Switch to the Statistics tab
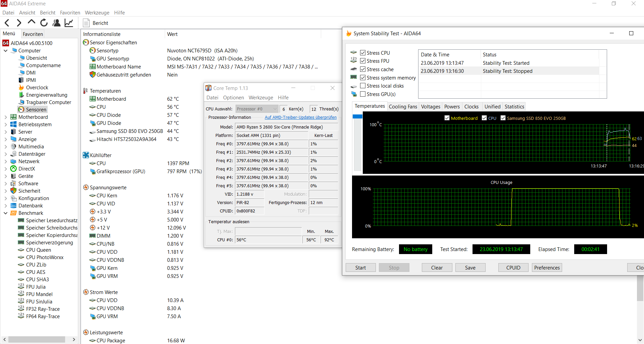 [514, 106]
